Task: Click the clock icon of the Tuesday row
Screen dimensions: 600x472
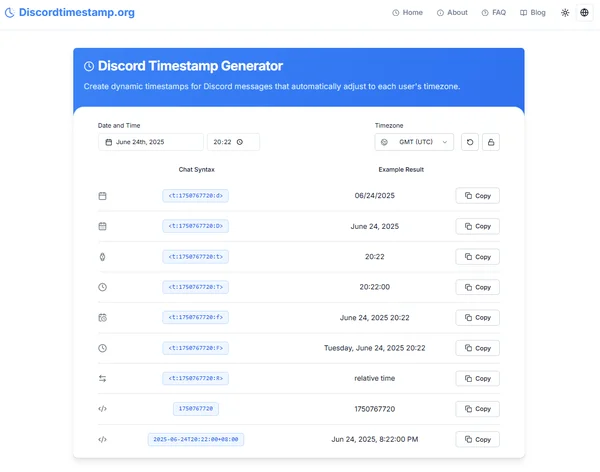Action: [103, 348]
